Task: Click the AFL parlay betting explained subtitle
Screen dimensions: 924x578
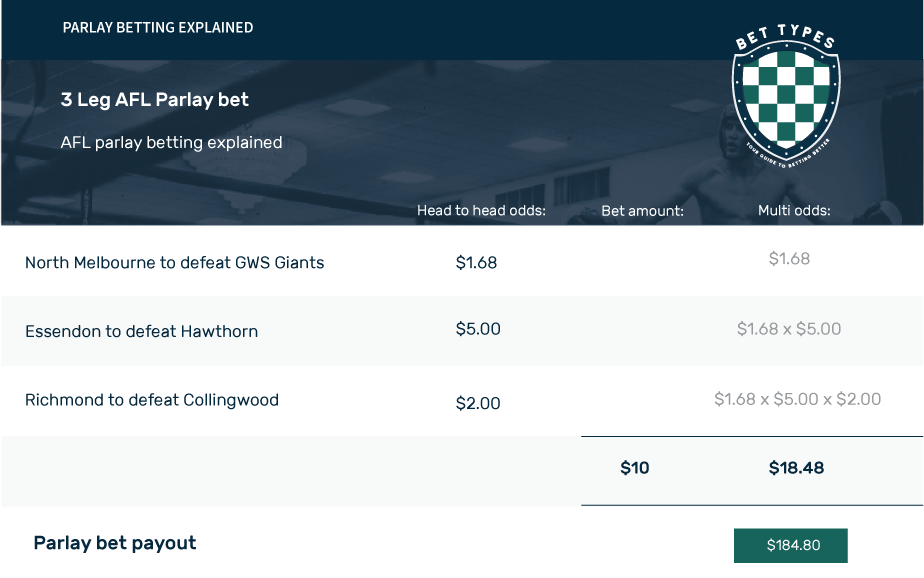Action: [171, 143]
